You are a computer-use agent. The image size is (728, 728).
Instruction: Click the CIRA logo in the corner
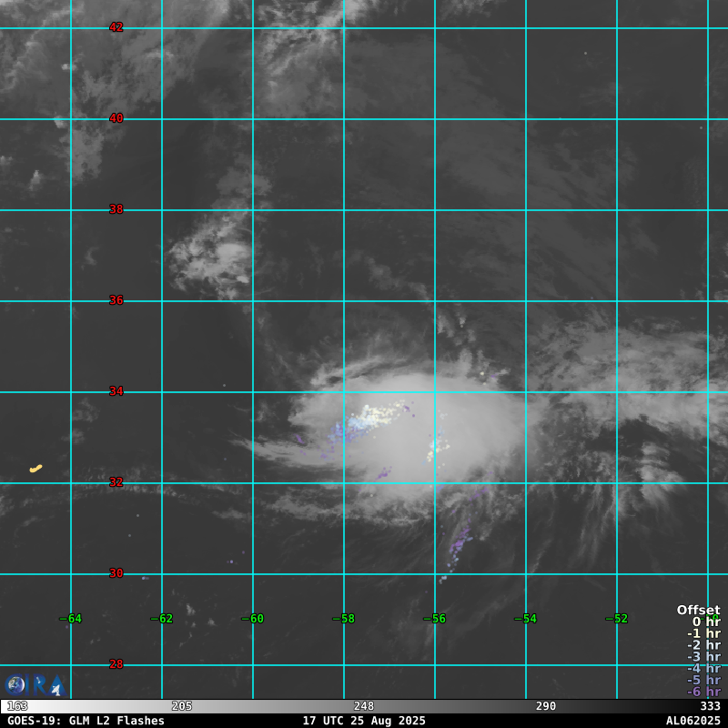pos(34,685)
